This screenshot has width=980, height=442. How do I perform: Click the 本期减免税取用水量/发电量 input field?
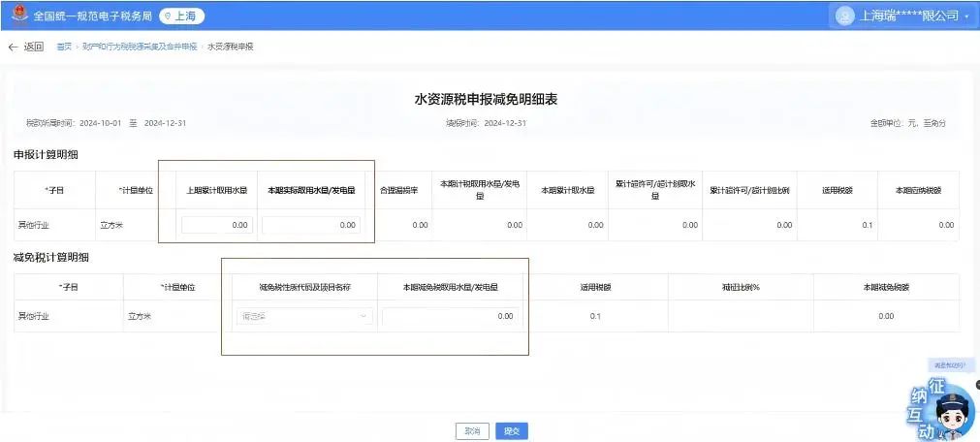(x=452, y=316)
